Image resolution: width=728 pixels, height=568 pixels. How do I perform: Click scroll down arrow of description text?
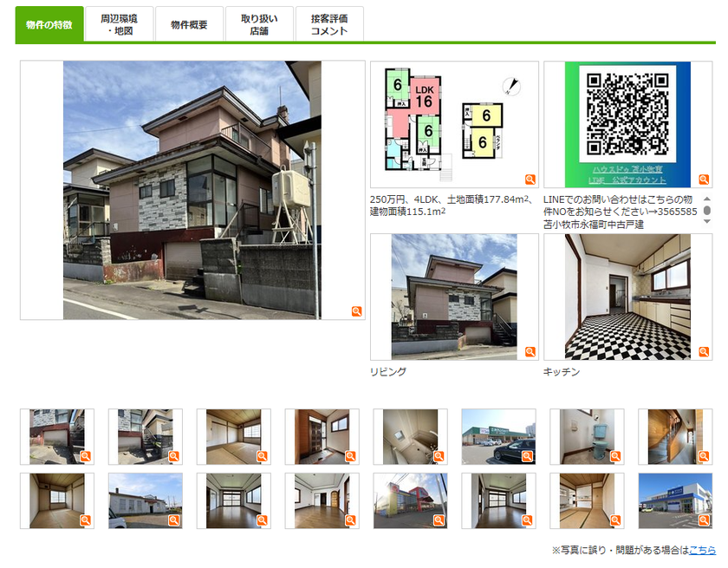[x=707, y=221]
